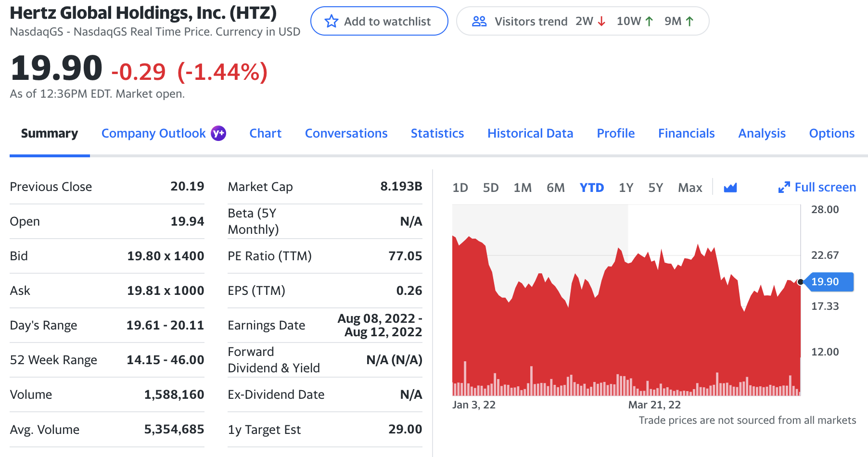The width and height of the screenshot is (868, 457).
Task: Select the 1D chart range
Action: tap(460, 188)
